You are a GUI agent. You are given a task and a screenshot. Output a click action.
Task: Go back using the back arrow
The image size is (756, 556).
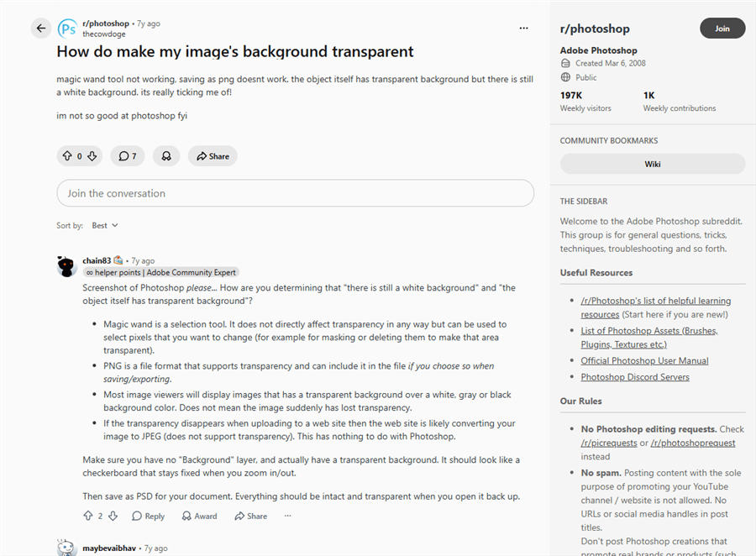pyautogui.click(x=41, y=28)
